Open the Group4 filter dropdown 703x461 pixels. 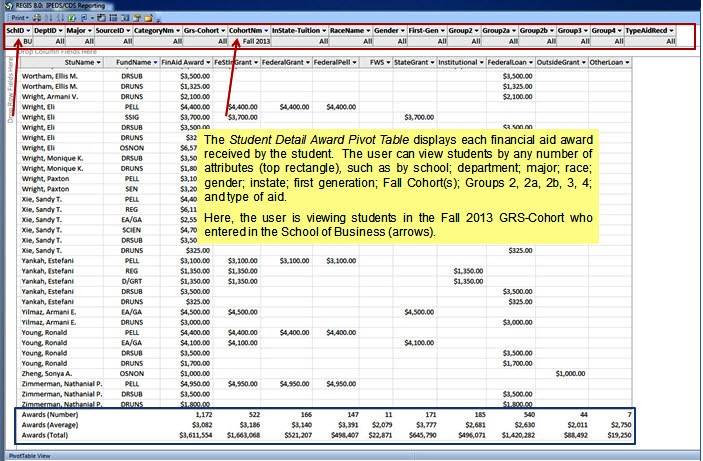point(620,30)
